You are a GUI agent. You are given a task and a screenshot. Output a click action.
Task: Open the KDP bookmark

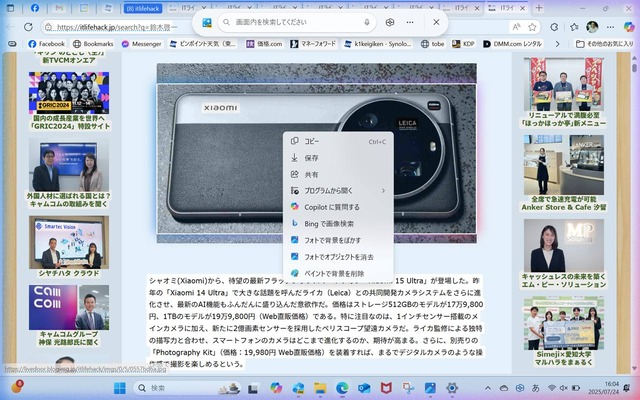[x=463, y=44]
